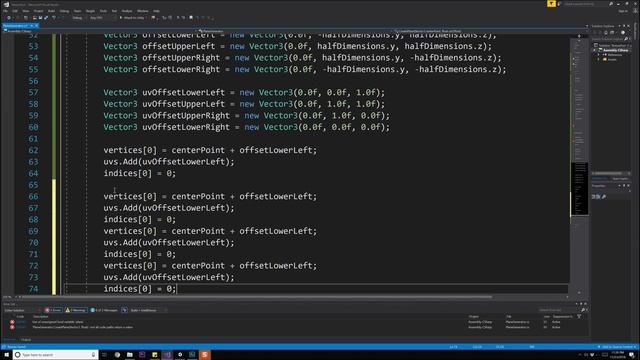Open the Build menu
The width and height of the screenshot is (640, 360).
(51, 11)
